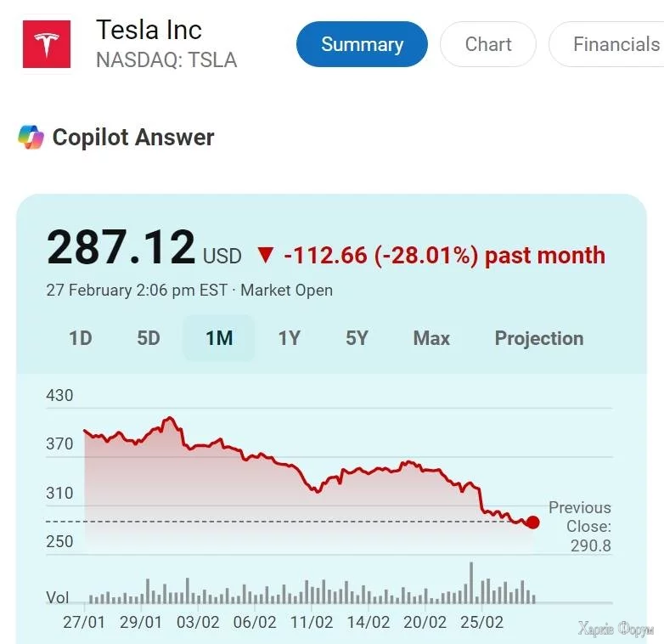Select the Max time range
Viewport: 664px width, 644px height.
pyautogui.click(x=431, y=338)
